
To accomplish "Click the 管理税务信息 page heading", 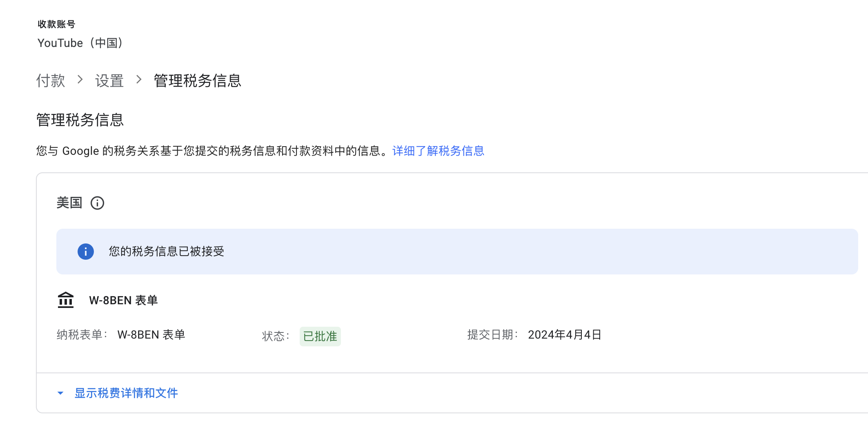I will point(80,120).
